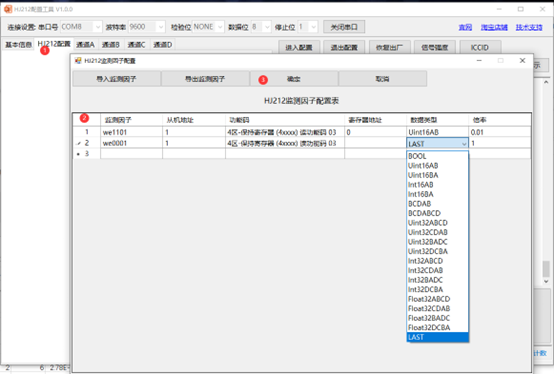
Task: Switch to the 通道A tab
Action: coord(86,45)
